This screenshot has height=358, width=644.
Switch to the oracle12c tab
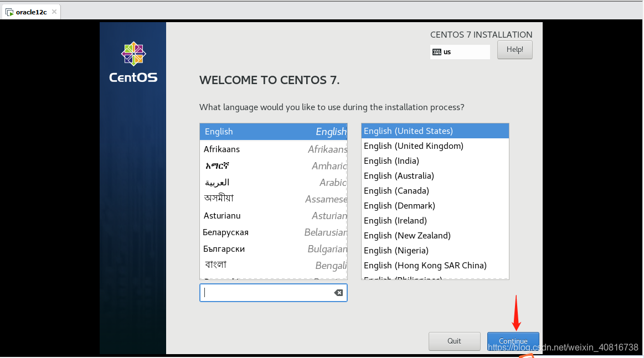click(32, 12)
